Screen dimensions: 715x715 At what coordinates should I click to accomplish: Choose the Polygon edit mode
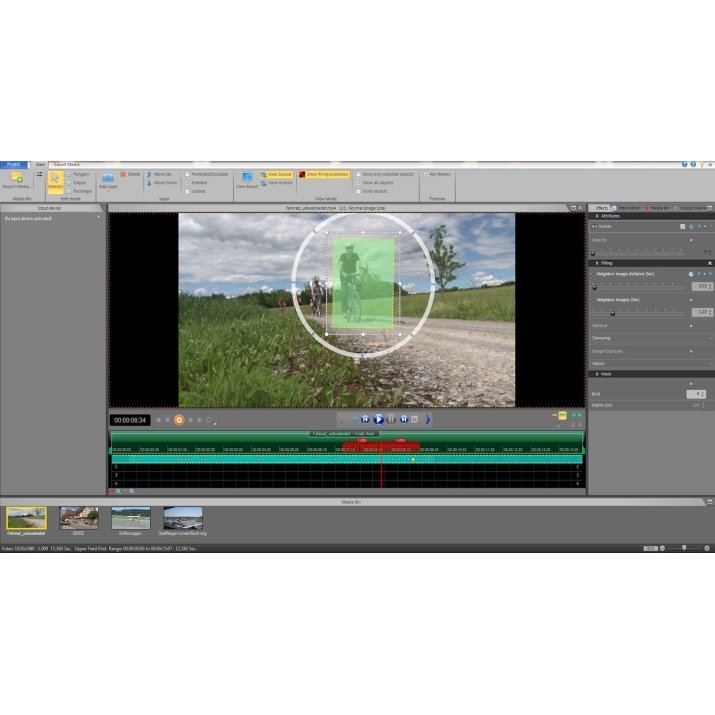[78, 174]
